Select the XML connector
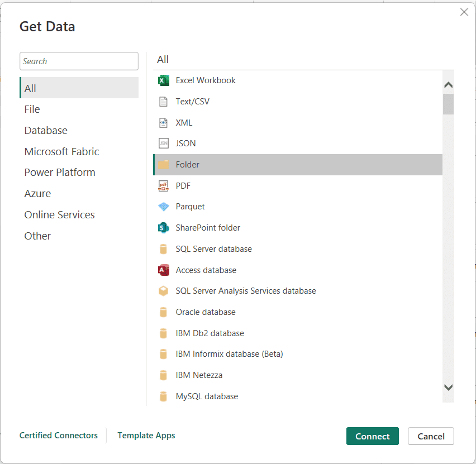 (x=184, y=122)
